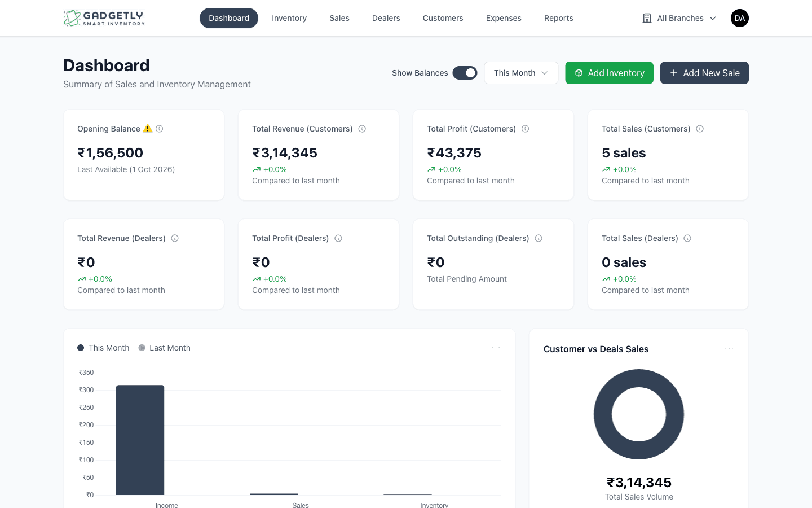Click info icon for Total Revenue (Customers)
The width and height of the screenshot is (812, 508).
click(x=362, y=129)
